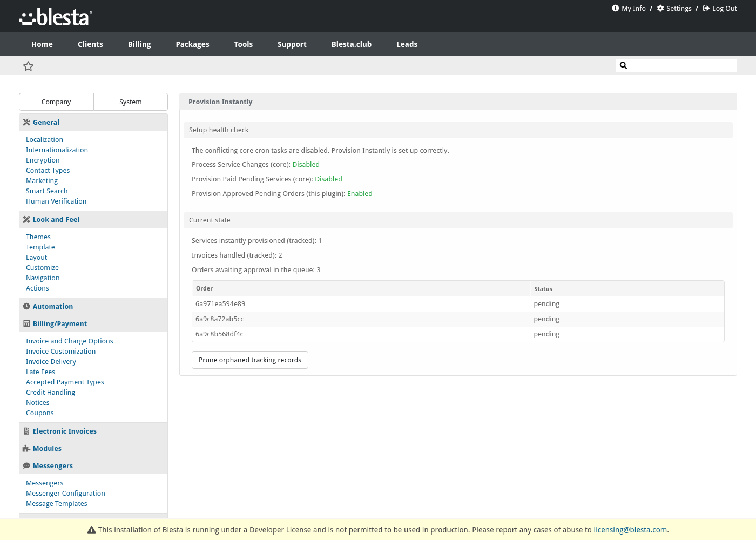Open the Billing menu
The height and width of the screenshot is (540, 756).
(x=139, y=44)
